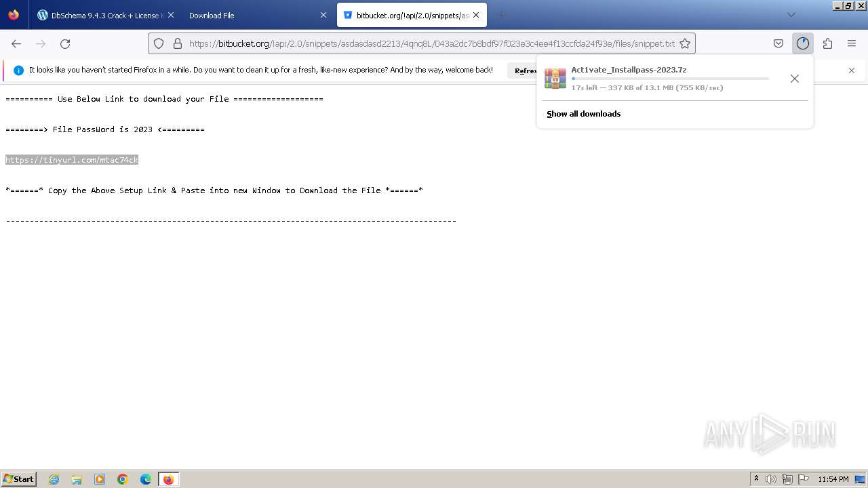Show site security padlock info
This screenshot has width=868, height=488.
coord(178,43)
